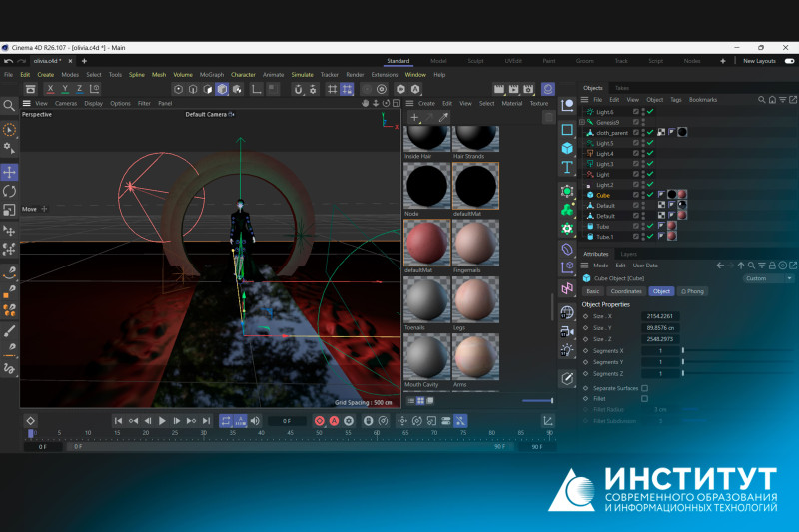Click the Text spline T icon
799x532 pixels.
[x=567, y=167]
